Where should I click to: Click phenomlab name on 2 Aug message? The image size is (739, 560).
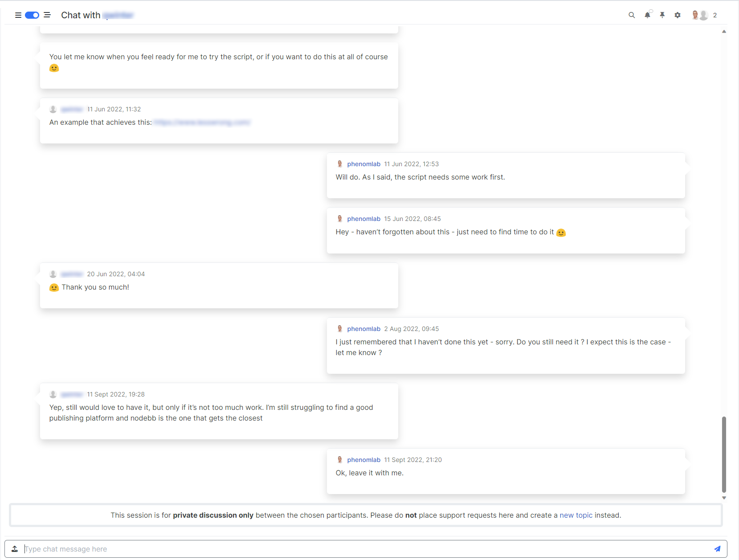(x=363, y=329)
